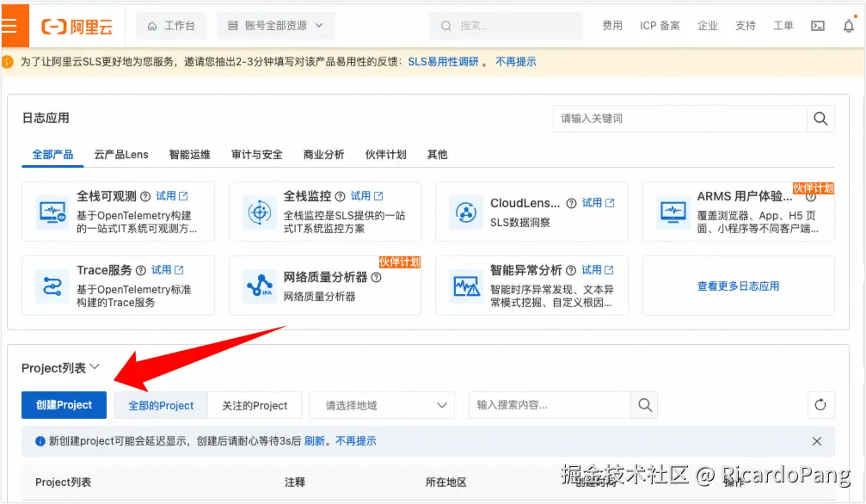Screen dimensions: 866x504
Task: Click the 智能异常分析 chart icon
Action: click(466, 286)
